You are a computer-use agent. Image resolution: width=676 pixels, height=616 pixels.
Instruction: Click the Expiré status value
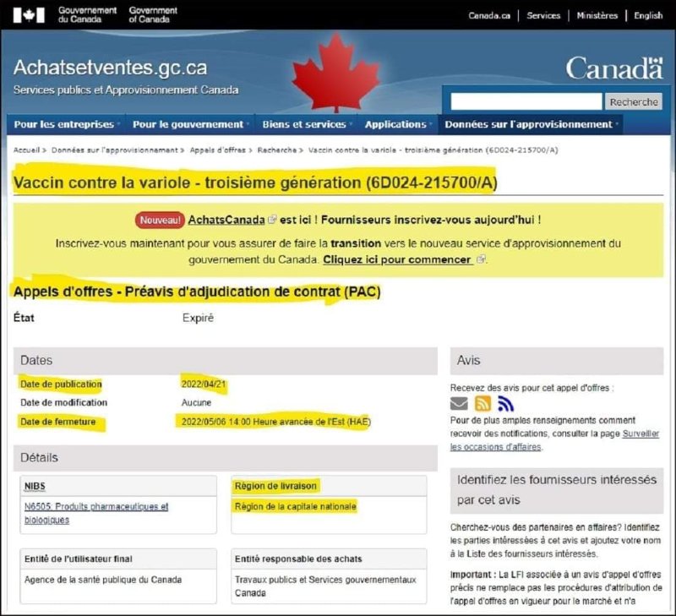point(198,318)
